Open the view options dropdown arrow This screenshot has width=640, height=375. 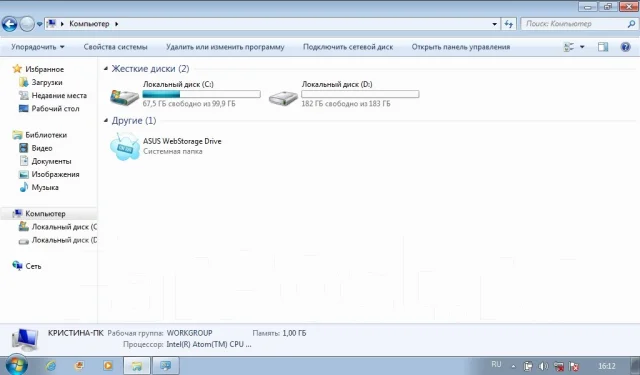click(582, 47)
